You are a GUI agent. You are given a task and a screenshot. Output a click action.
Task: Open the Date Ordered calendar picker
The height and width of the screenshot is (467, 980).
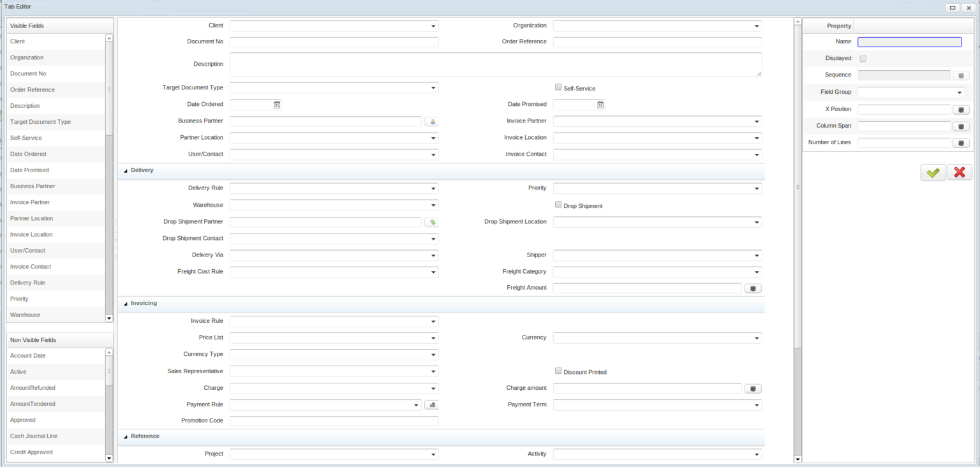(277, 105)
